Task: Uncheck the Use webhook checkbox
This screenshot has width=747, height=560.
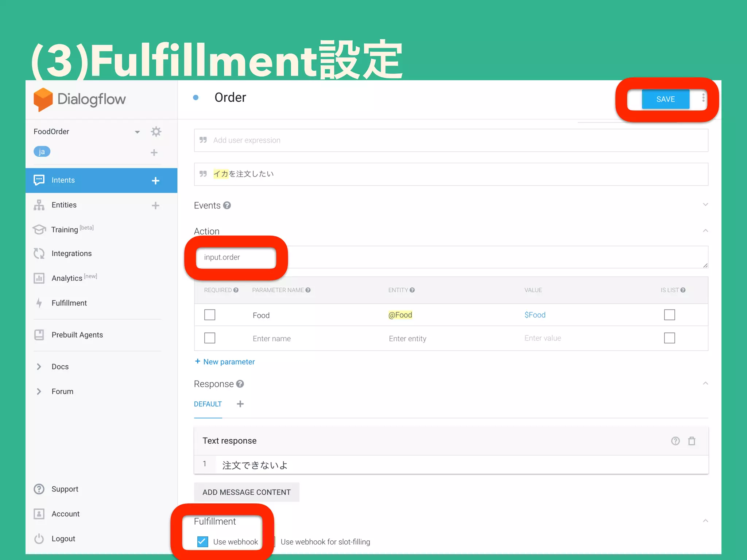Action: point(202,542)
